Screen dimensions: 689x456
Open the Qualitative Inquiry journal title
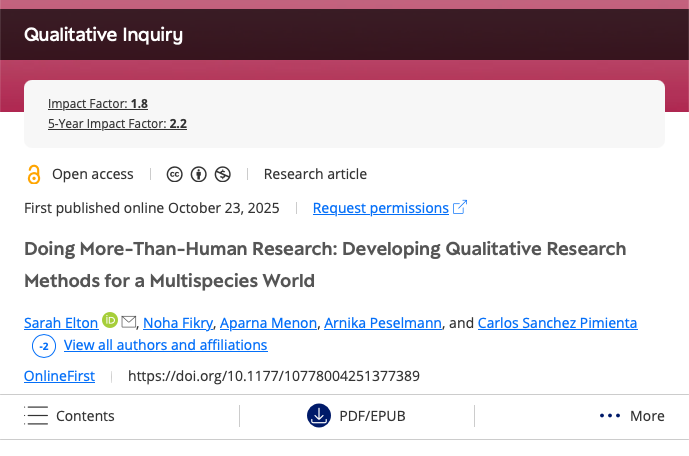(x=103, y=35)
